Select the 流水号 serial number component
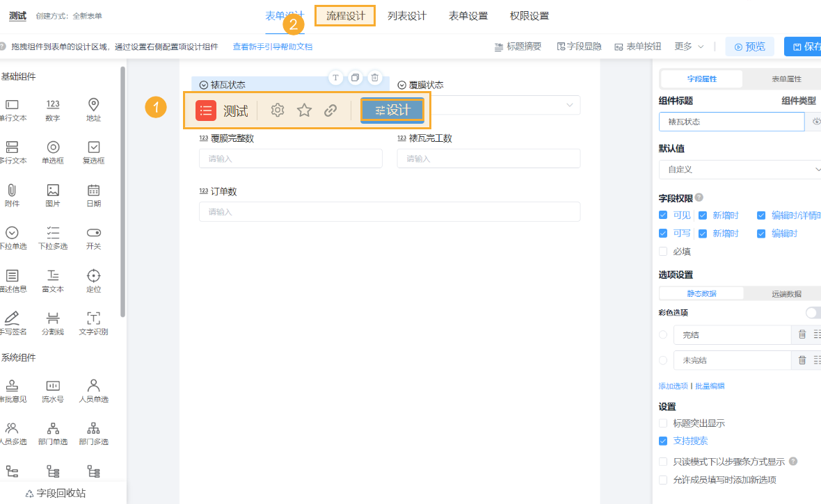The width and height of the screenshot is (821, 504). pyautogui.click(x=52, y=389)
